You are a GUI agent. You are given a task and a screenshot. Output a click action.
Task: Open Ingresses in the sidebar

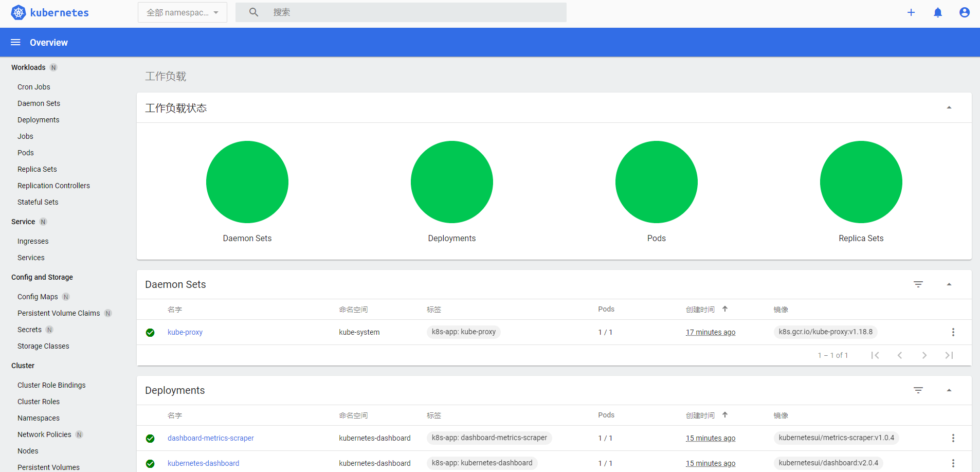(x=33, y=241)
